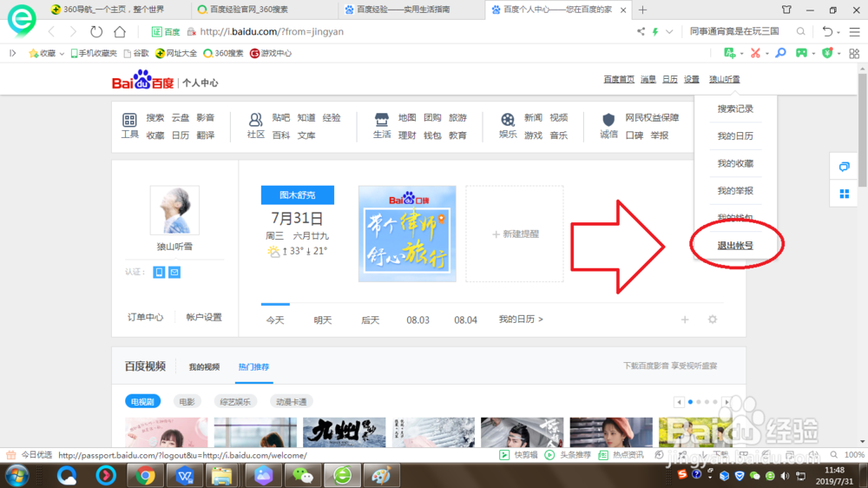Open 订单中心 order center

coord(146,317)
